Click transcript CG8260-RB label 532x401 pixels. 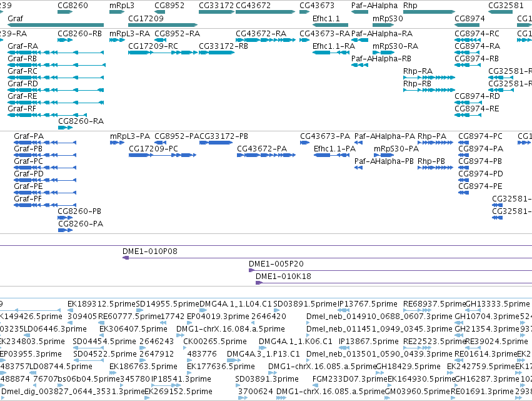[80, 33]
